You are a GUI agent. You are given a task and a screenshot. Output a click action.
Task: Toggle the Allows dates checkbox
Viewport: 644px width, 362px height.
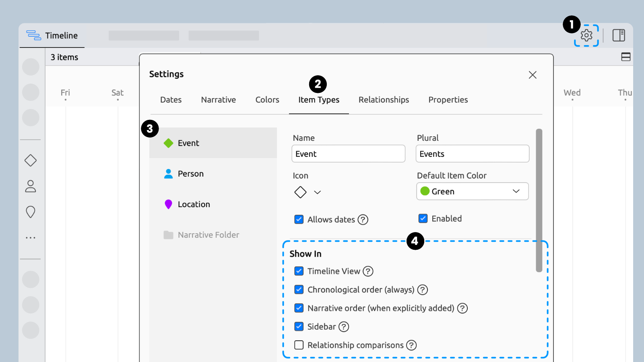click(299, 220)
